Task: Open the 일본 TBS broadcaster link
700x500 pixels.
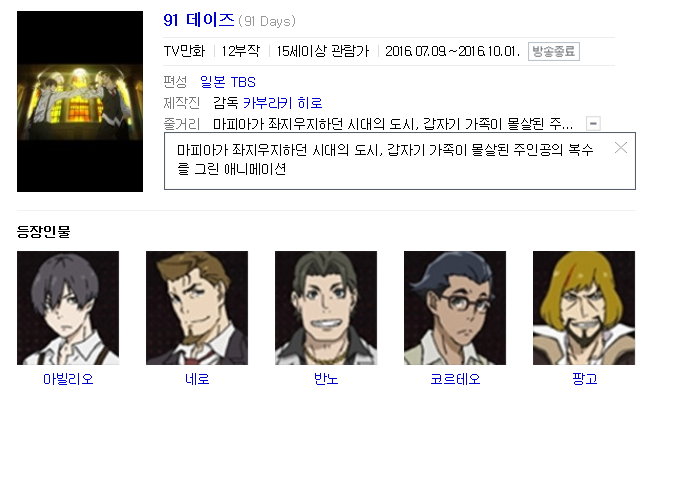Action: coord(228,82)
